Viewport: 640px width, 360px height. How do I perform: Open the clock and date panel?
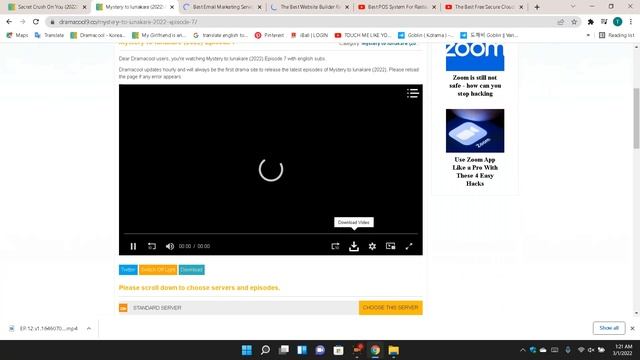623,350
